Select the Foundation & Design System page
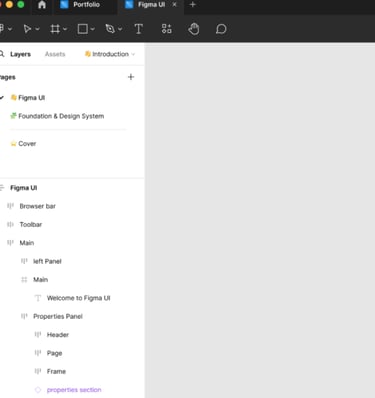 coord(61,116)
